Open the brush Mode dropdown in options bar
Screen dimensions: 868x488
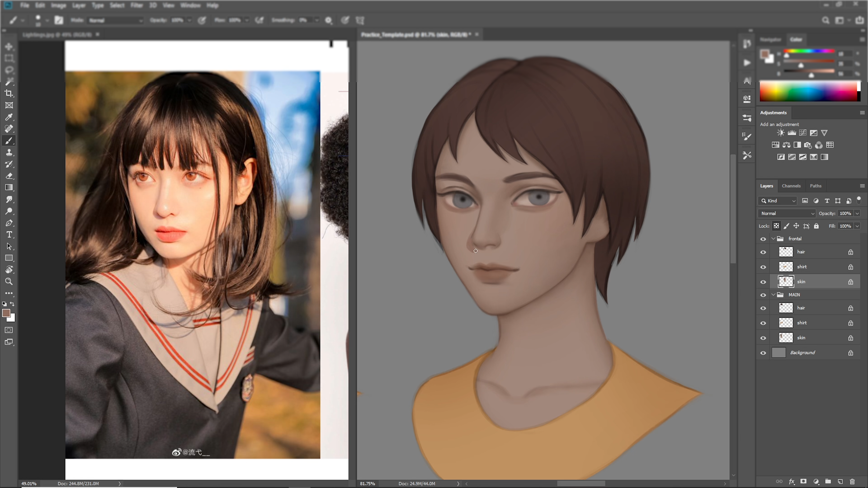[x=115, y=20]
